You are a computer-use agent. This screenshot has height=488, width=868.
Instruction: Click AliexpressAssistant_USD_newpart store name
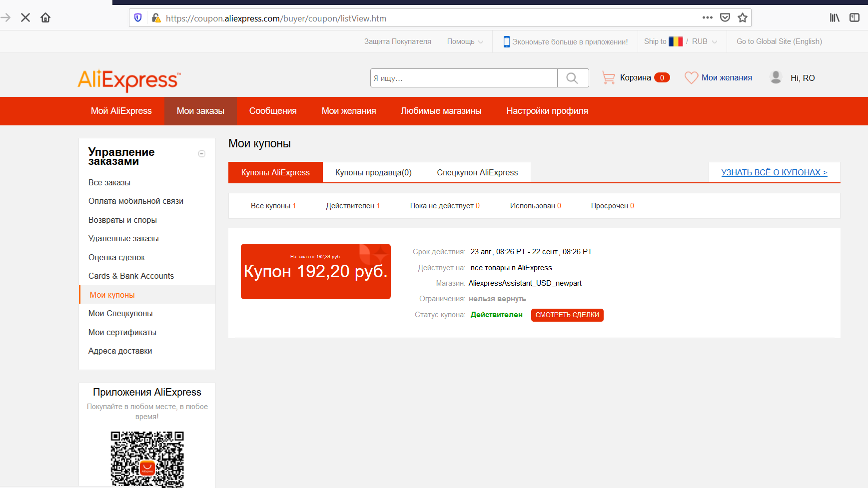tap(525, 283)
